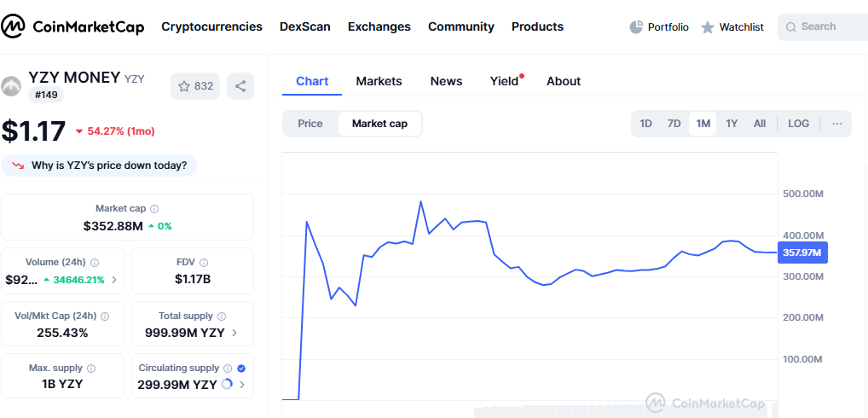The width and height of the screenshot is (868, 418).
Task: Open Portfolio pie icon
Action: (636, 26)
